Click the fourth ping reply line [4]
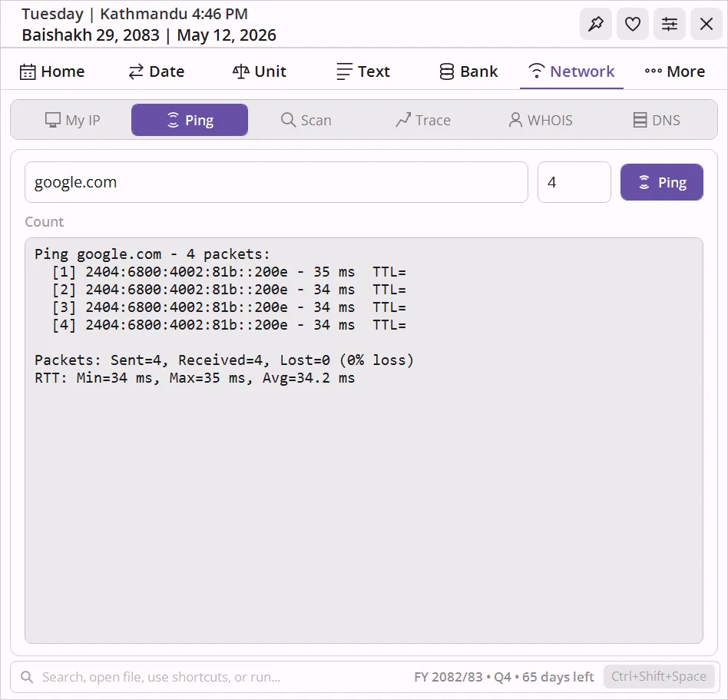The height and width of the screenshot is (700, 728). point(229,325)
